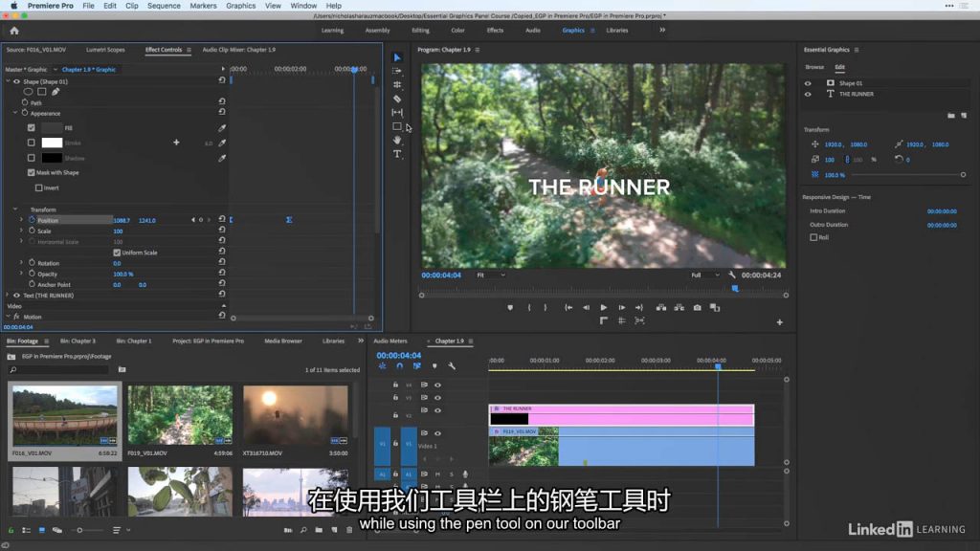The height and width of the screenshot is (551, 980).
Task: Open the Media Browser tab
Action: point(283,342)
